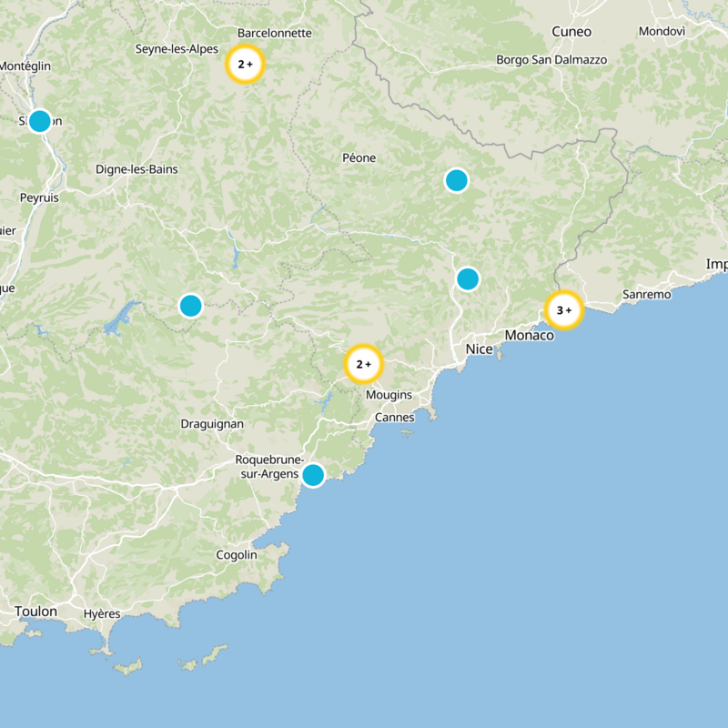728x728 pixels.
Task: Click the Hyères label
Action: [102, 613]
